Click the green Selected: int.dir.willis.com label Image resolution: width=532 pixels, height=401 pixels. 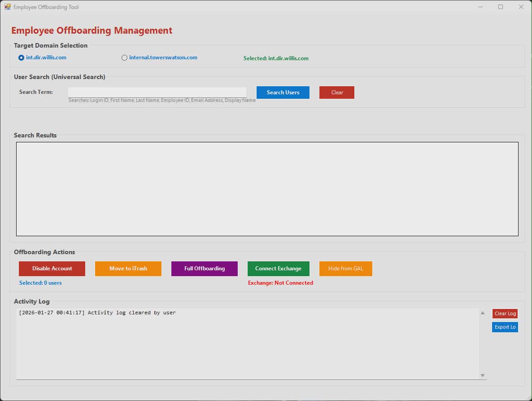pyautogui.click(x=276, y=58)
